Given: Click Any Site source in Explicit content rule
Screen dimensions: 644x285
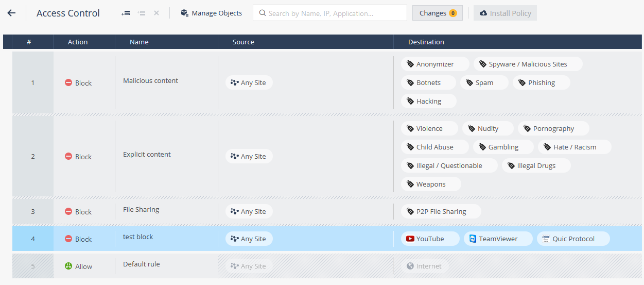Looking at the screenshot, I should click(249, 156).
